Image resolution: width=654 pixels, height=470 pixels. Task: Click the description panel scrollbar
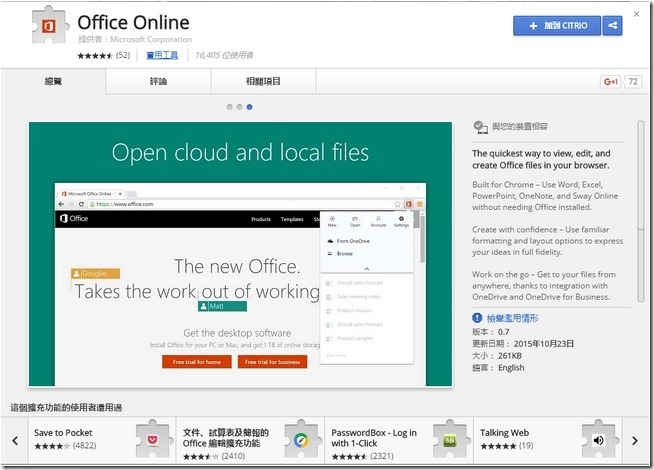click(641, 211)
